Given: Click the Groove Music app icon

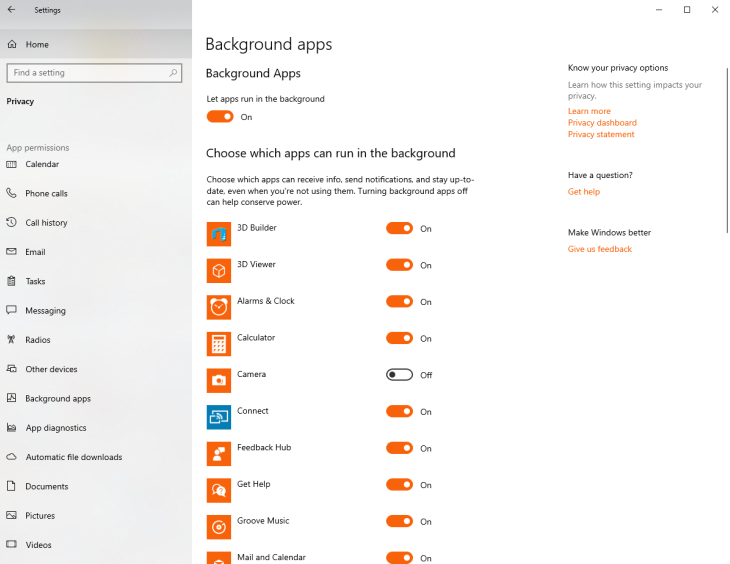Looking at the screenshot, I should 219,527.
